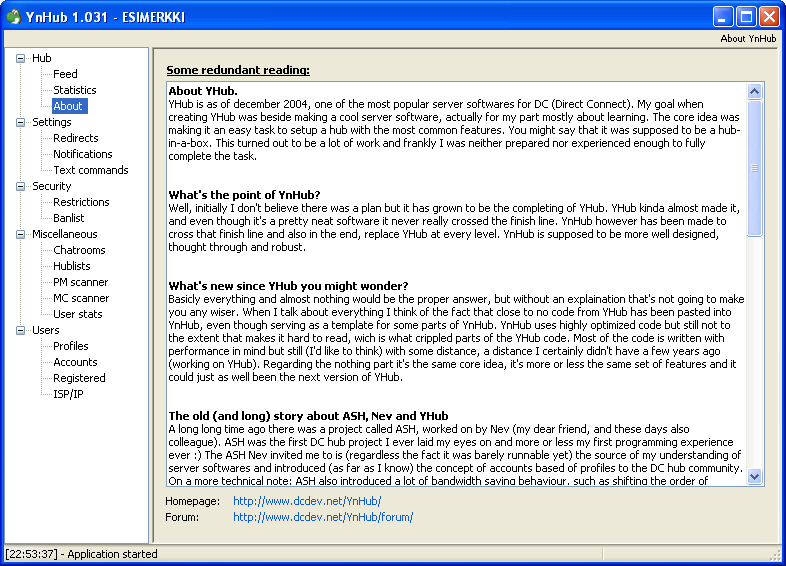
Task: Click the YnHub title bar app icon
Action: [14, 17]
